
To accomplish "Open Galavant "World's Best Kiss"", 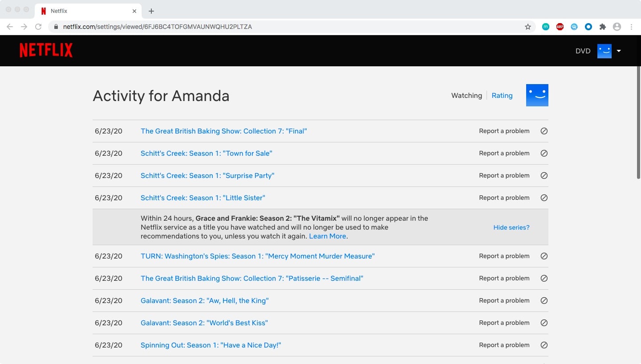I will click(x=204, y=323).
